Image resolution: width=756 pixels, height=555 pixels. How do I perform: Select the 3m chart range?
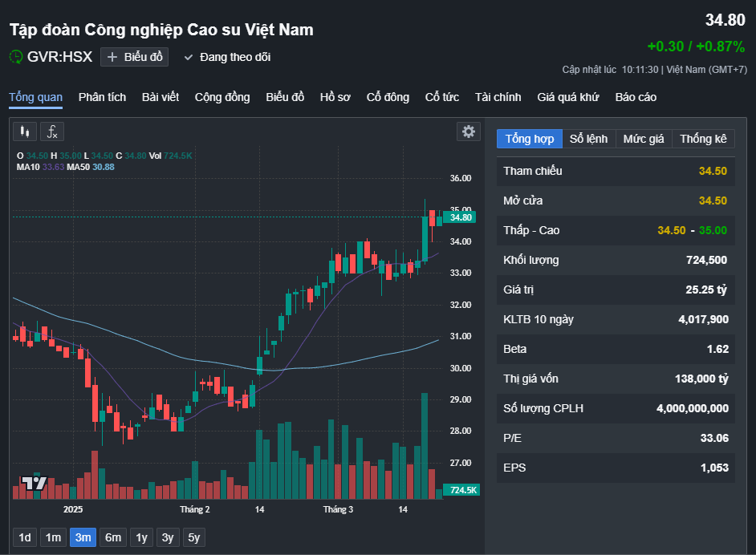[x=83, y=537]
